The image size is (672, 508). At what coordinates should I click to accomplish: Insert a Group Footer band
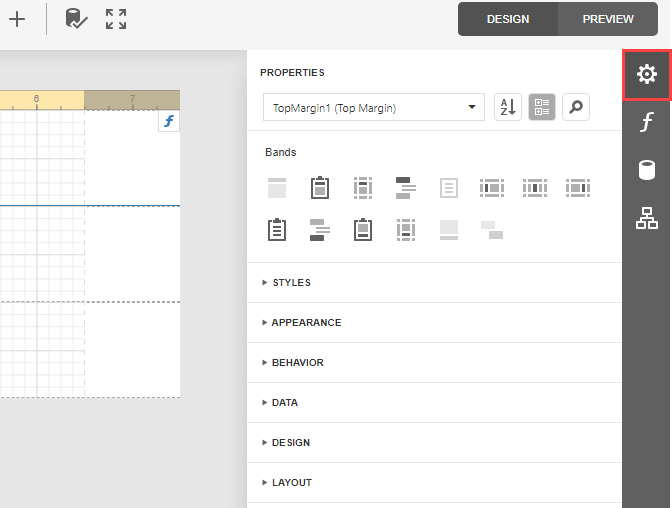pos(319,230)
